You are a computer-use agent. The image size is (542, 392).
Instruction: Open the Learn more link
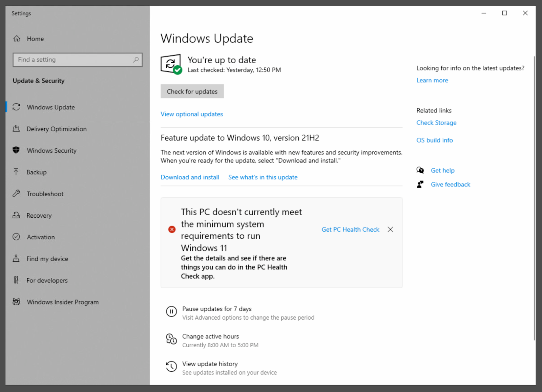tap(432, 80)
